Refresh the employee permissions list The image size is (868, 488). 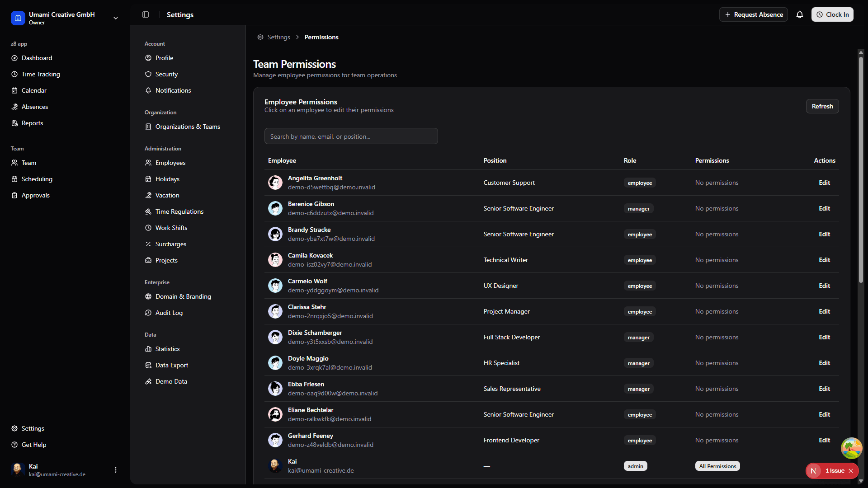[x=822, y=106]
